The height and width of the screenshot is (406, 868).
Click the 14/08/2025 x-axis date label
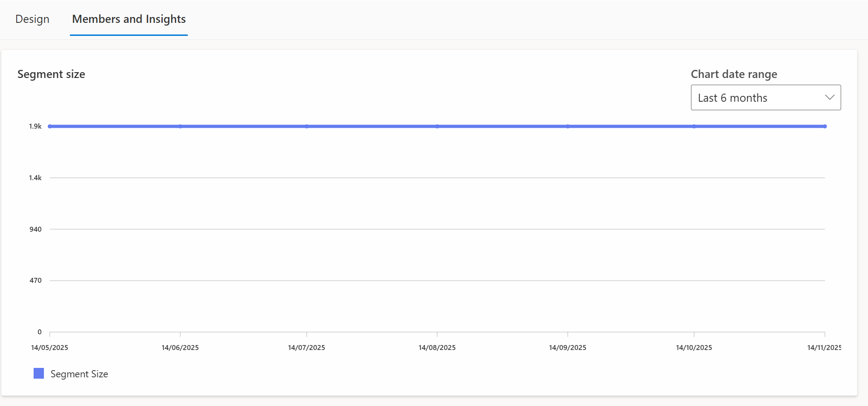[437, 348]
